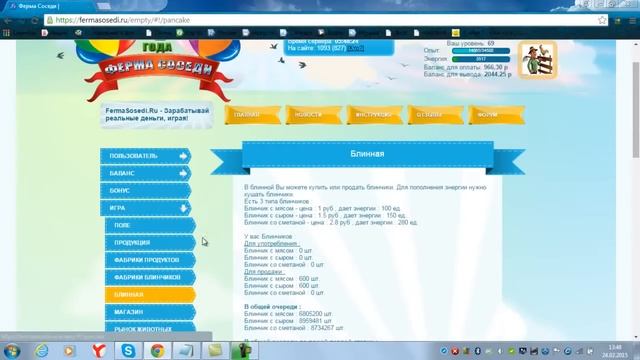Open the Рынок животных submenu item
Viewport: 640px width, 360px height.
[150, 328]
